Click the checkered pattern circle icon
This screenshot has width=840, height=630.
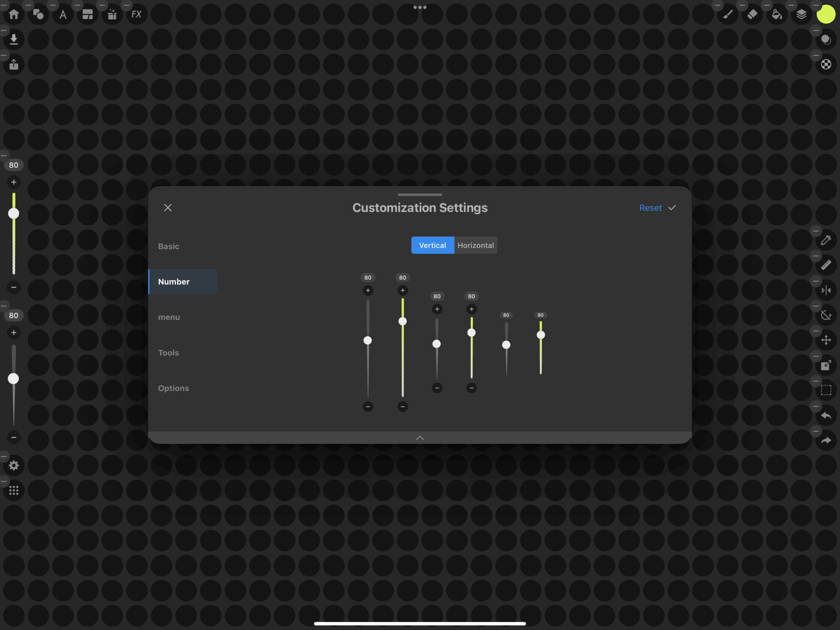pyautogui.click(x=826, y=64)
